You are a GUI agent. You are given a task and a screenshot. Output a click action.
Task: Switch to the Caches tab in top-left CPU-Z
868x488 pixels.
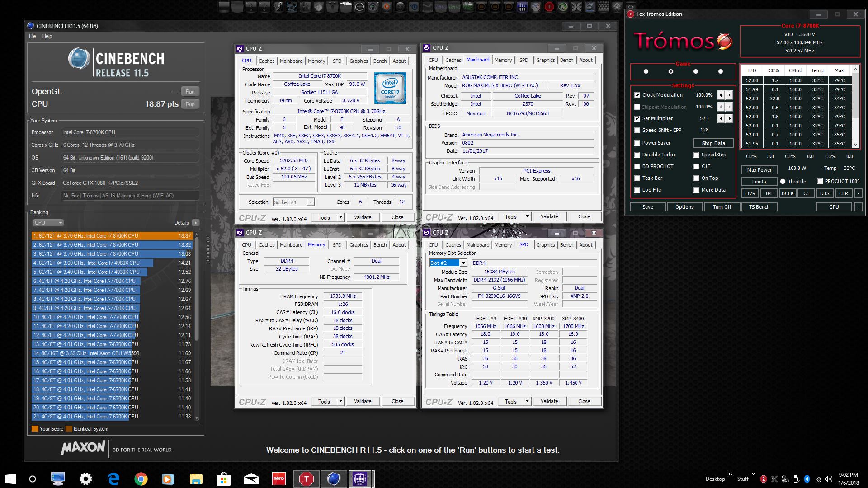[266, 61]
